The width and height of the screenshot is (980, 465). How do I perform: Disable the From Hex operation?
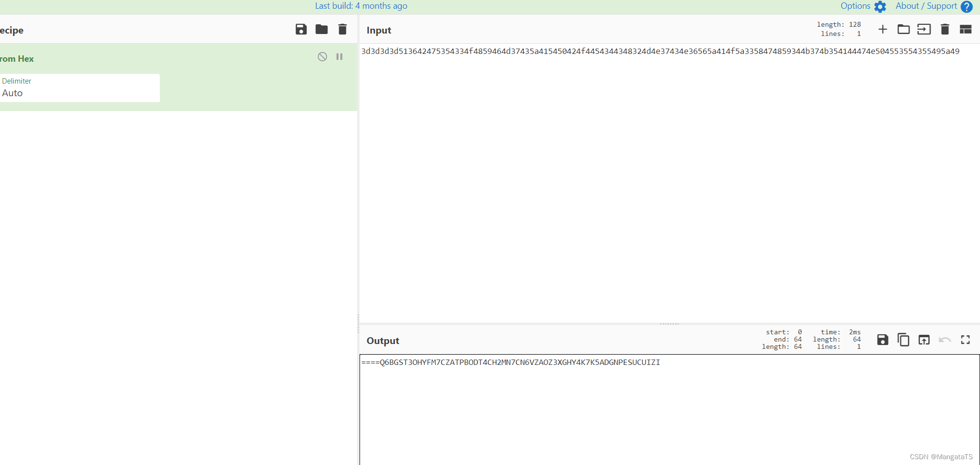point(322,57)
